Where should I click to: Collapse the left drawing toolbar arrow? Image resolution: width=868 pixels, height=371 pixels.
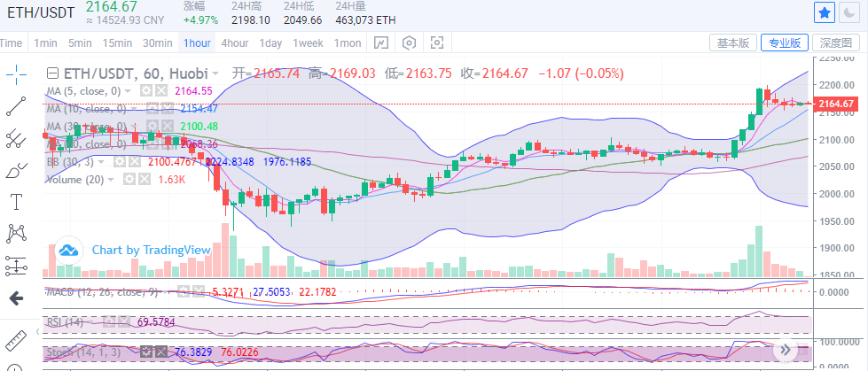(37, 332)
